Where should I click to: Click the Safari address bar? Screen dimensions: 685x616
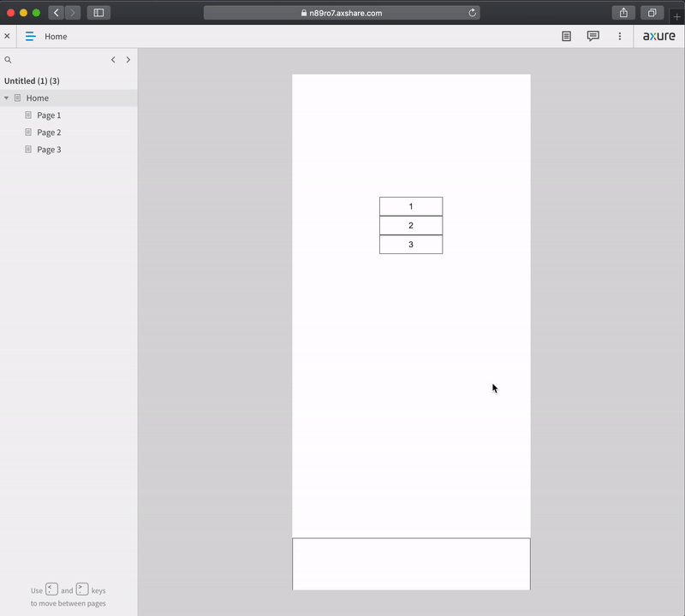tap(341, 13)
